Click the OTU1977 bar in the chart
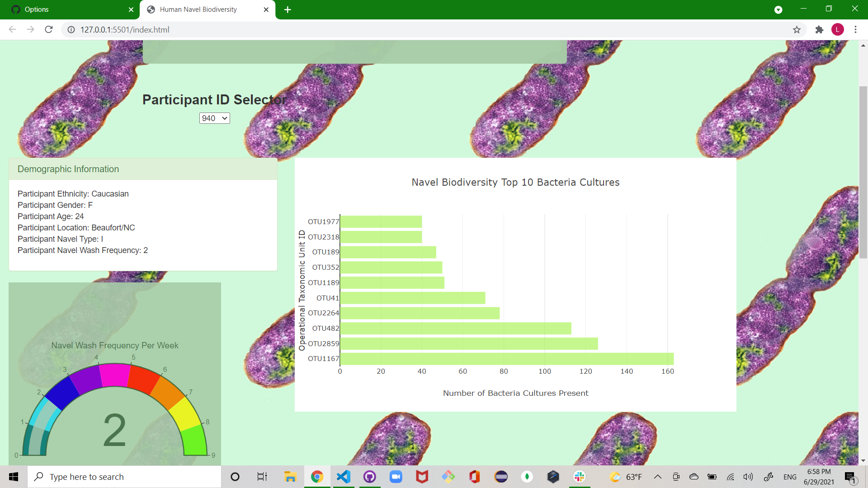This screenshot has height=488, width=868. tap(381, 222)
